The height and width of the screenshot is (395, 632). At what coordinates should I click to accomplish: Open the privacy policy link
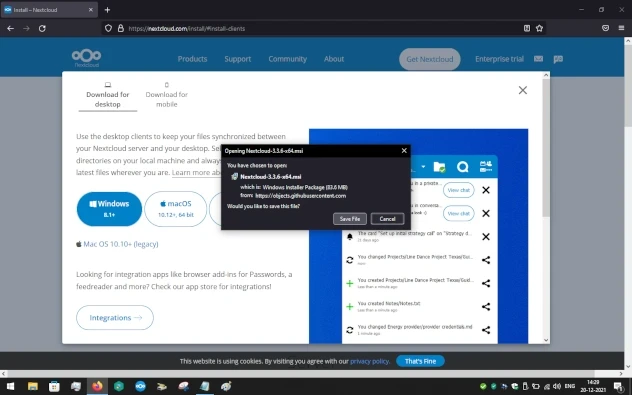pyautogui.click(x=370, y=361)
